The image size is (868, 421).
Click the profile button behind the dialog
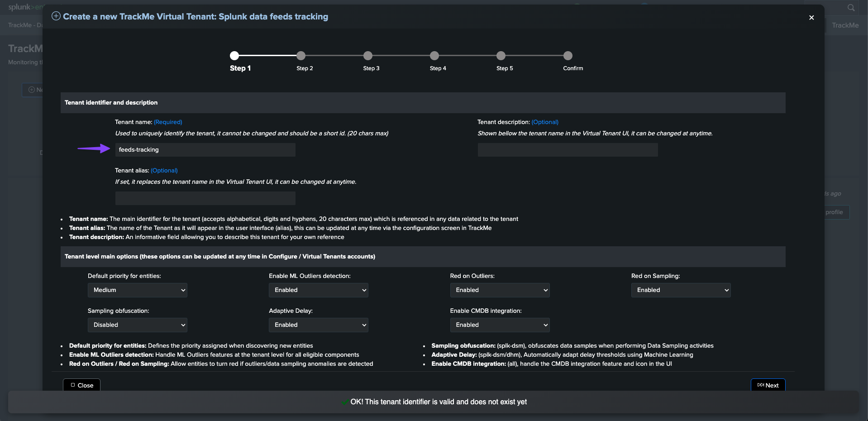tap(836, 212)
